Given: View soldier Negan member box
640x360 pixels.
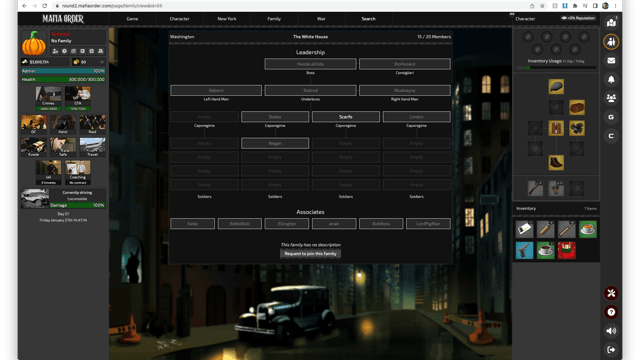Looking at the screenshot, I should click(275, 143).
